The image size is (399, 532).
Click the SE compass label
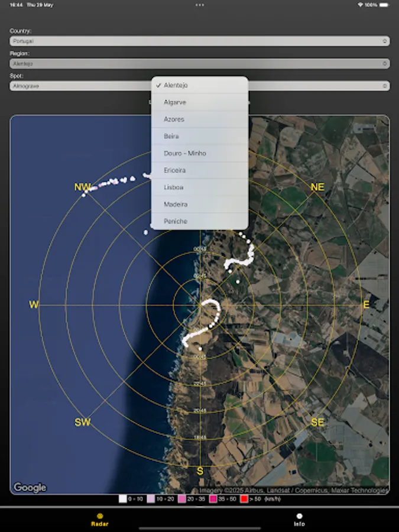click(x=317, y=423)
